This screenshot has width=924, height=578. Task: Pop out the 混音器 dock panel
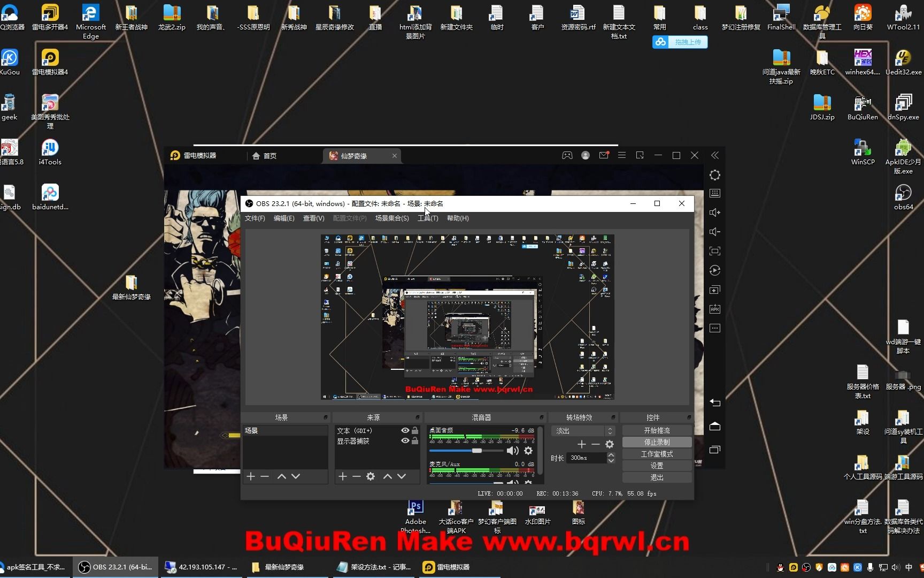coord(542,417)
